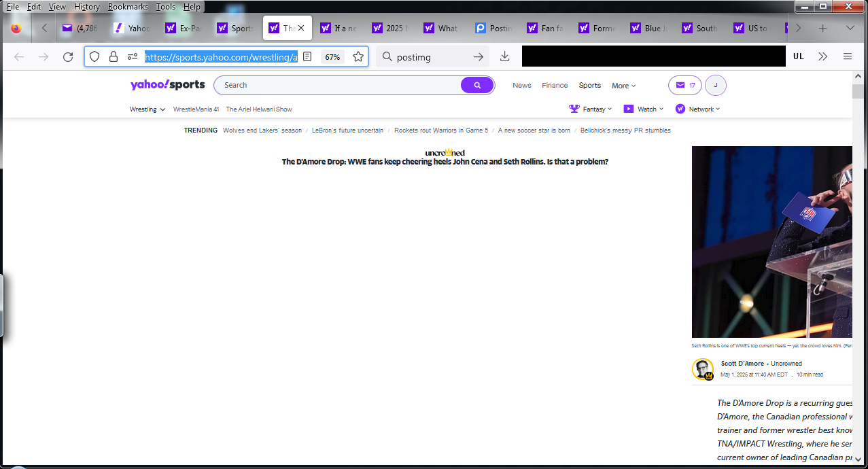Open trending 'Rockets rout Warriors in Game 5'
Viewport: 868px width, 469px height.
(441, 131)
